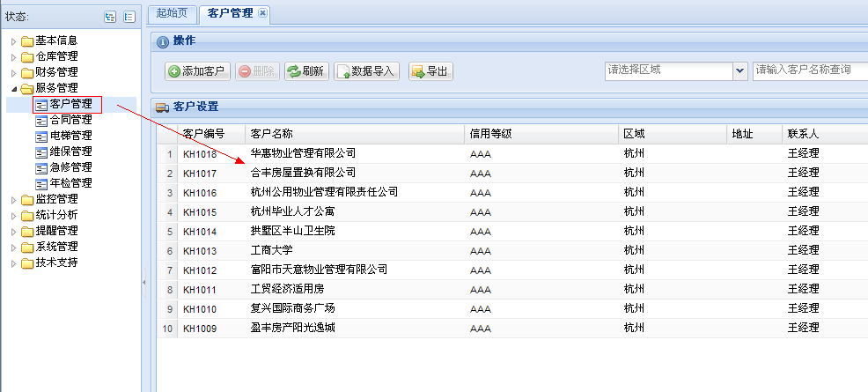Open 急修管理 in the tree
The width and height of the screenshot is (868, 392).
(70, 167)
